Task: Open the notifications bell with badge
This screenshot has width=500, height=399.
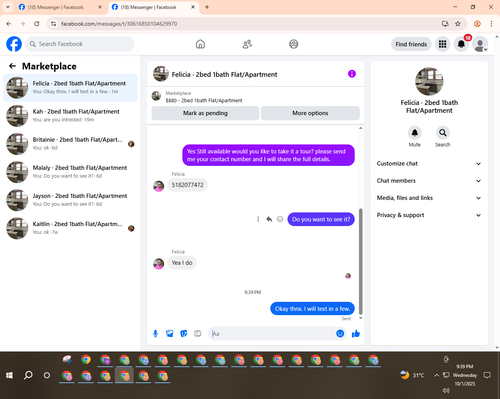Action: 461,44
